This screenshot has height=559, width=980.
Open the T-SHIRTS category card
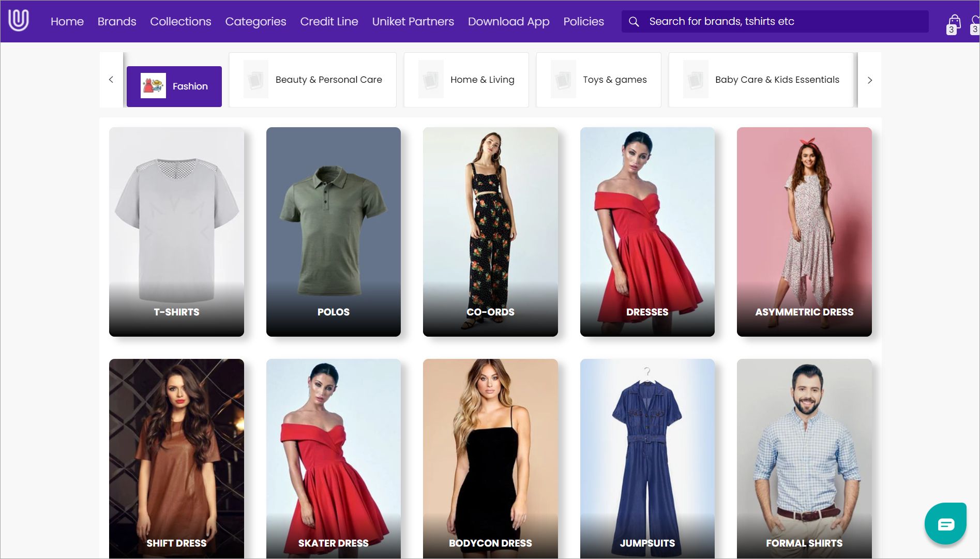pos(176,232)
